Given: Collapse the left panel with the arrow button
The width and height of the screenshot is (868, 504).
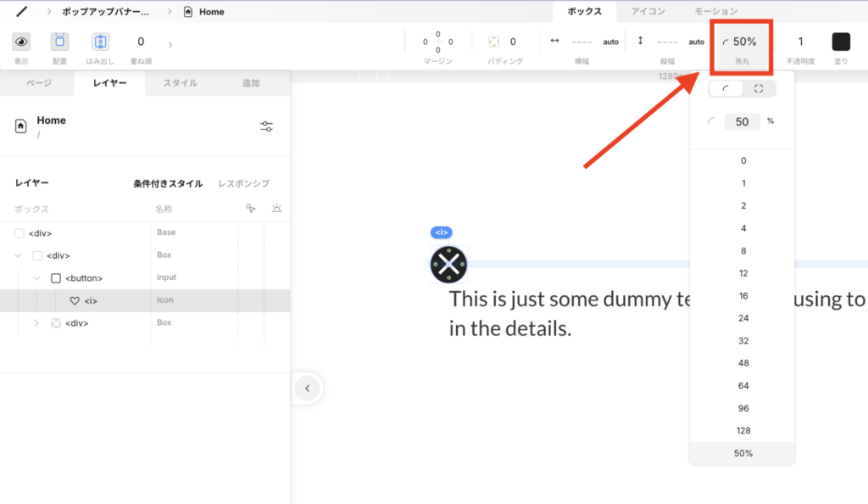Looking at the screenshot, I should [307, 389].
